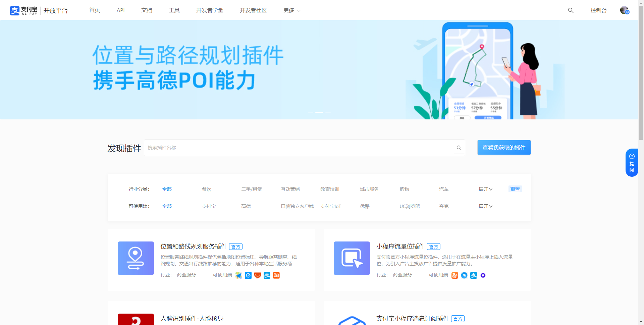
Task: Click the 查看我获取的插件 button
Action: [504, 148]
